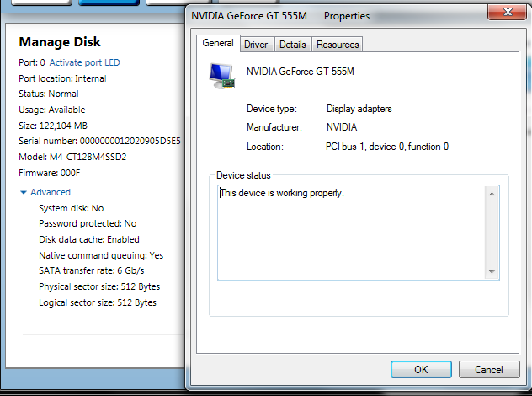The width and height of the screenshot is (532, 396).
Task: Click 'System disk: No' text
Action: (72, 208)
